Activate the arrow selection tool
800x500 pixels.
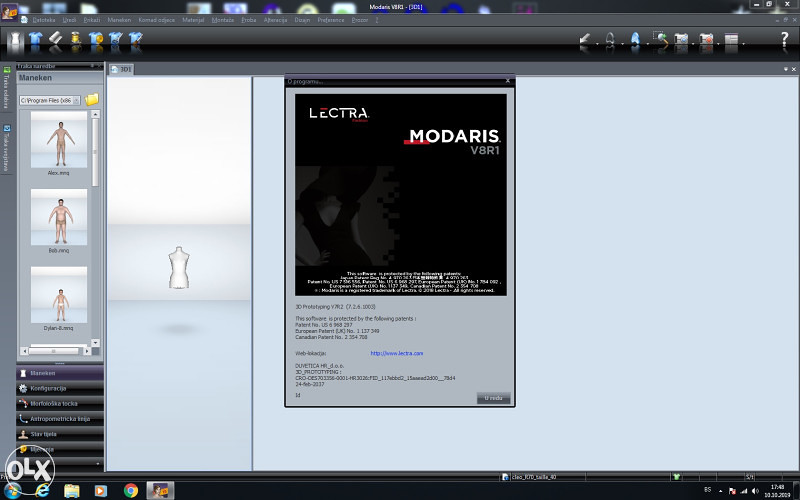[x=585, y=41]
